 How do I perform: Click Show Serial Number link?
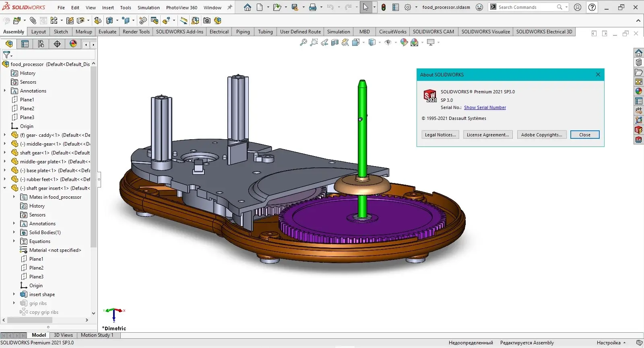tap(485, 107)
